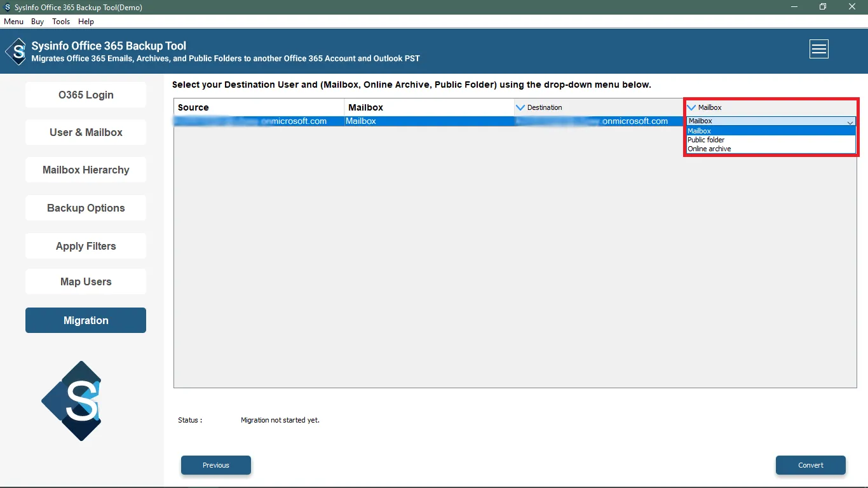This screenshot has height=488, width=868.
Task: Open the Backup Options step
Action: coord(86,208)
